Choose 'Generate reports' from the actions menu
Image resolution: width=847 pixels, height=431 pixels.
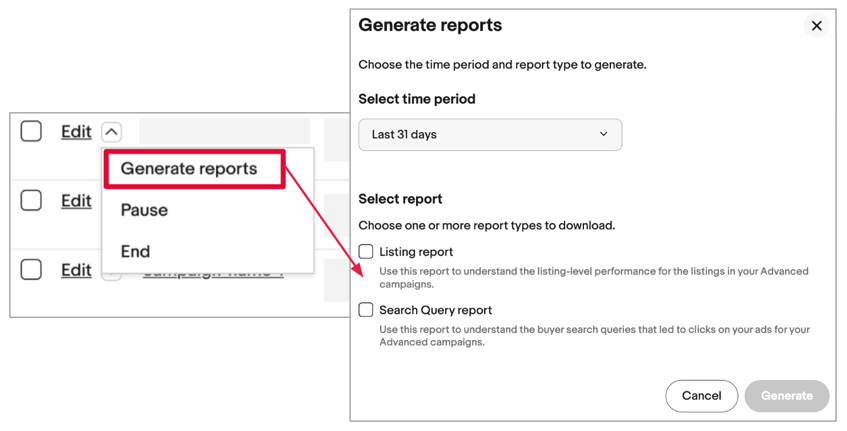(x=189, y=169)
